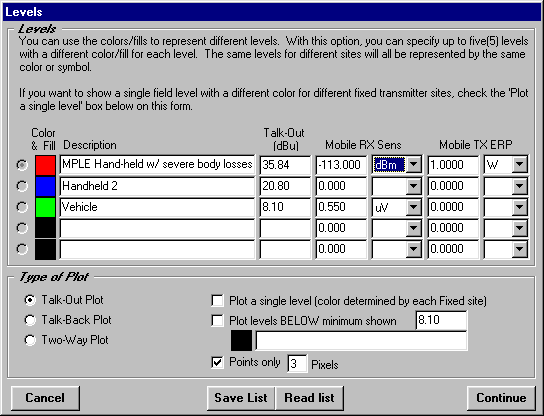Screen dimensions: 544x416
Task: Click the Save List button
Action: coord(241,398)
